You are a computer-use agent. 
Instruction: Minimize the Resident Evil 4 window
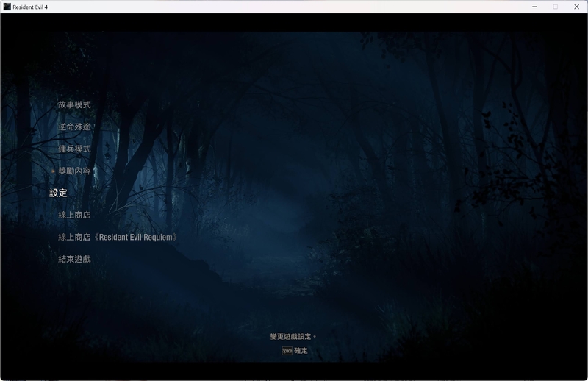point(534,7)
